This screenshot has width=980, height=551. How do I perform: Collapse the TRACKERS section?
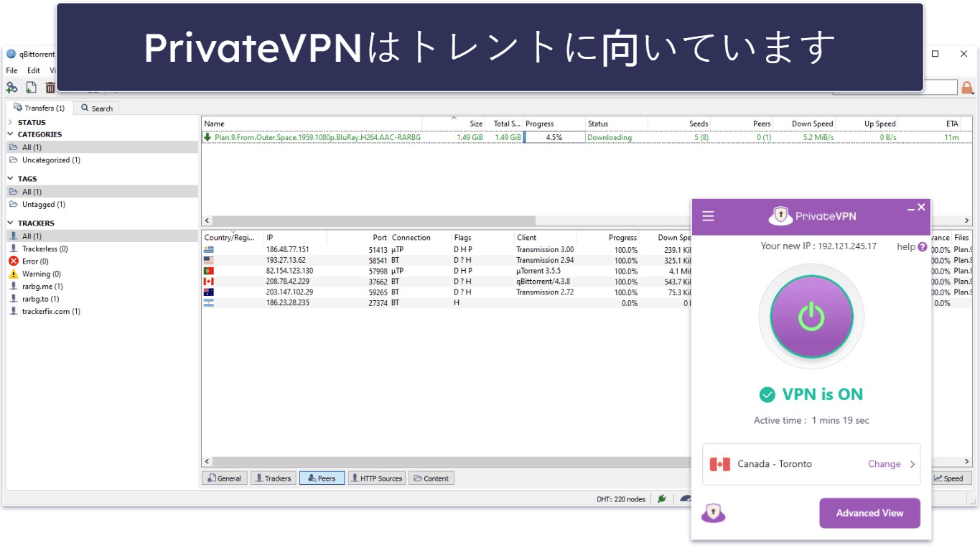10,223
